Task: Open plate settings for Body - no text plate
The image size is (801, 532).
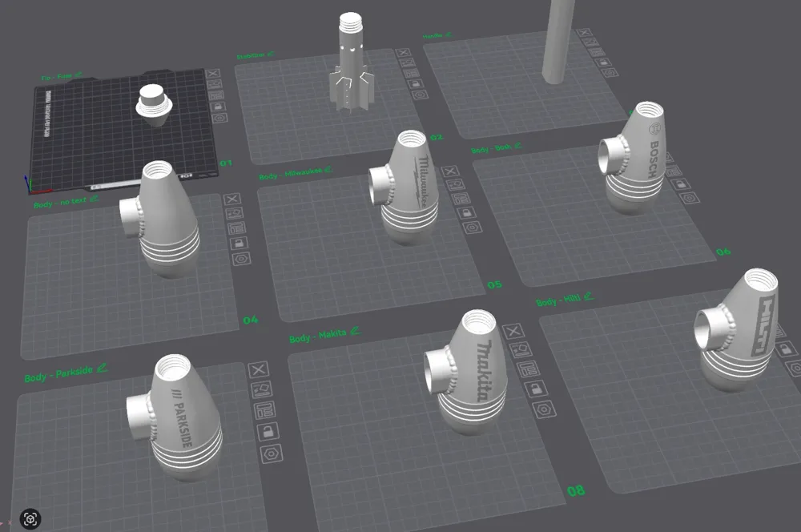Action: click(242, 259)
